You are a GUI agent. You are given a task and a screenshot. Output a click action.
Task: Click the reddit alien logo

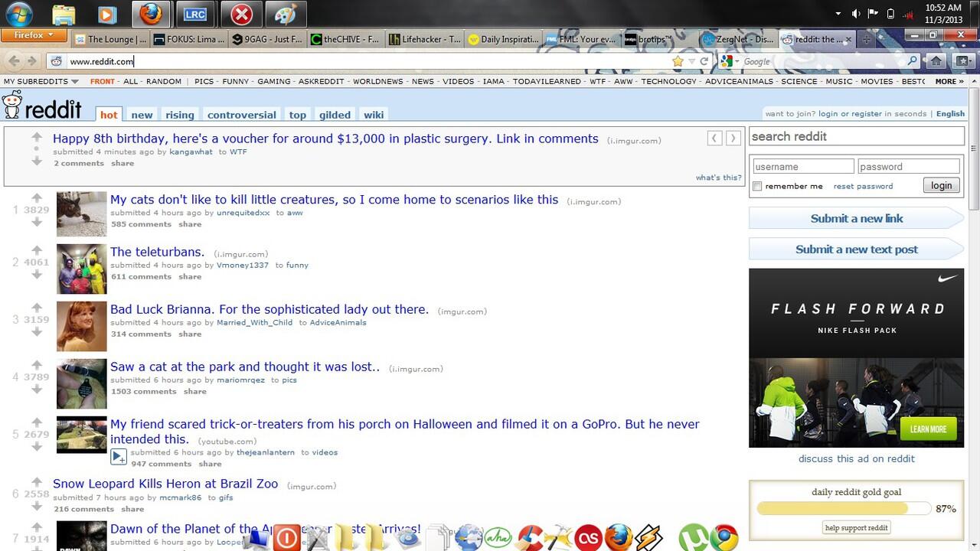coord(12,105)
